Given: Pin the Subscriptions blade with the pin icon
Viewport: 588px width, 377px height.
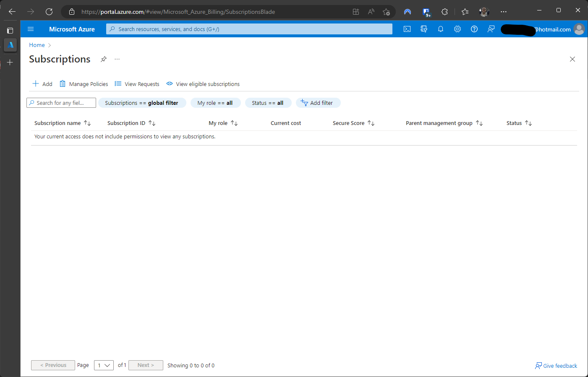Looking at the screenshot, I should click(x=104, y=59).
